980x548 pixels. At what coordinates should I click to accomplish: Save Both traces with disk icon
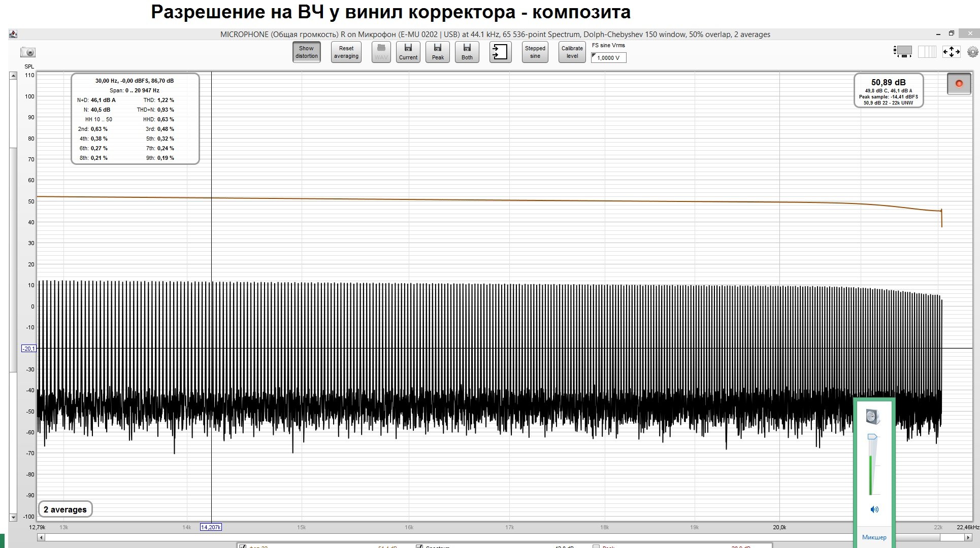click(x=467, y=52)
